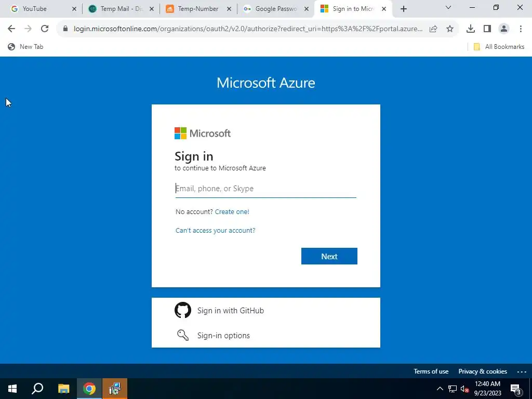Open Windows taskbar search
The image size is (532, 399).
(x=37, y=389)
